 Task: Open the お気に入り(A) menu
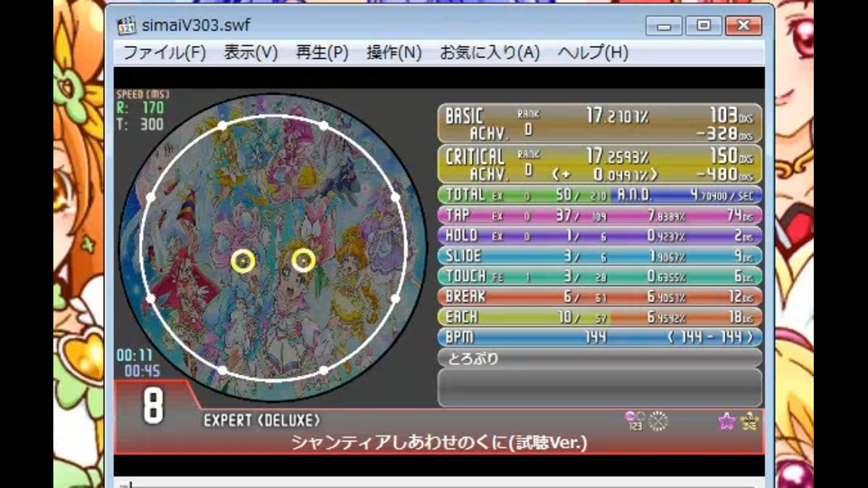click(489, 52)
